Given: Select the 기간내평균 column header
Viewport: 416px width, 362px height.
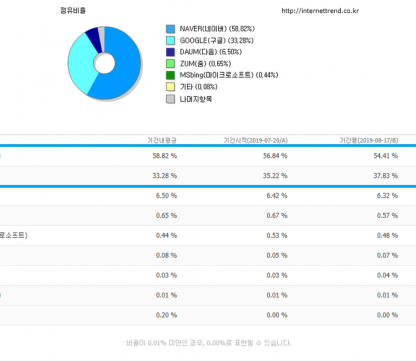Looking at the screenshot, I should 162,140.
